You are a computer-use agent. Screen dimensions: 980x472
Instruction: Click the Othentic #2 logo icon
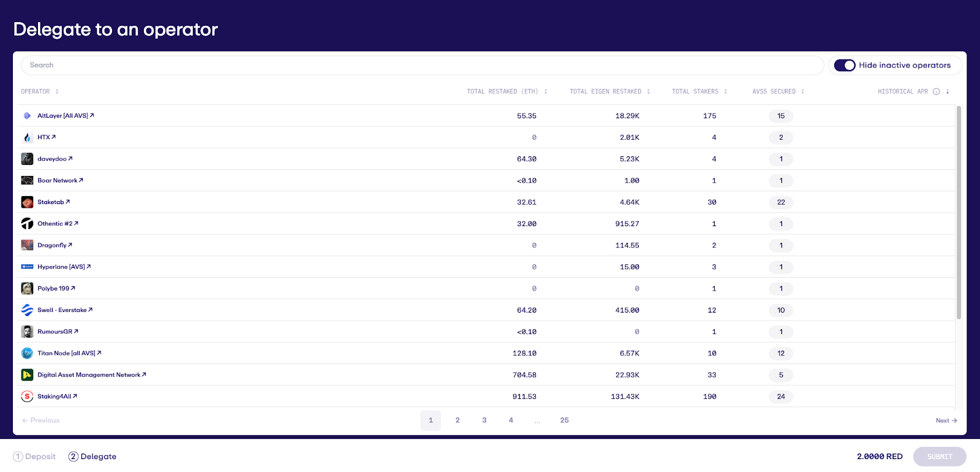pyautogui.click(x=27, y=224)
